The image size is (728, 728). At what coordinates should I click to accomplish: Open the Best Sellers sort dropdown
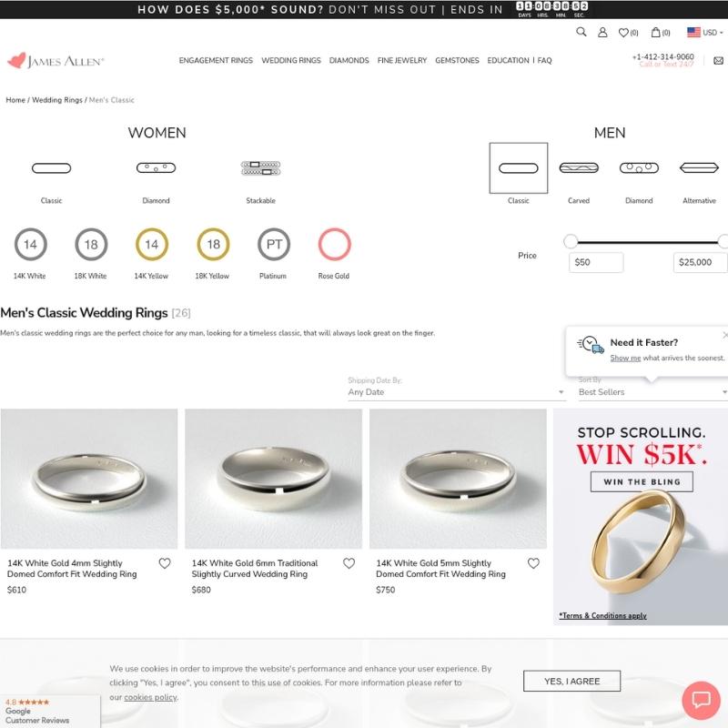point(652,392)
